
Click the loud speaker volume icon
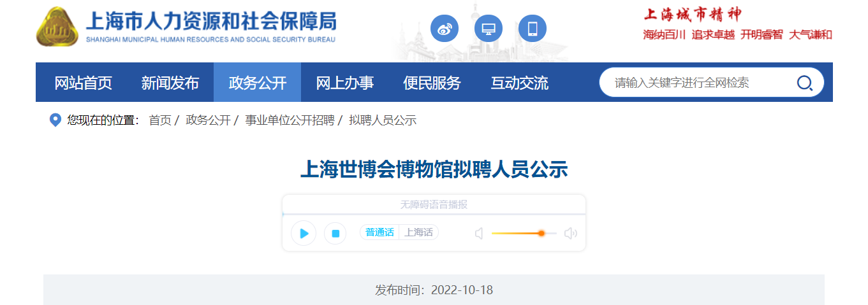(570, 234)
